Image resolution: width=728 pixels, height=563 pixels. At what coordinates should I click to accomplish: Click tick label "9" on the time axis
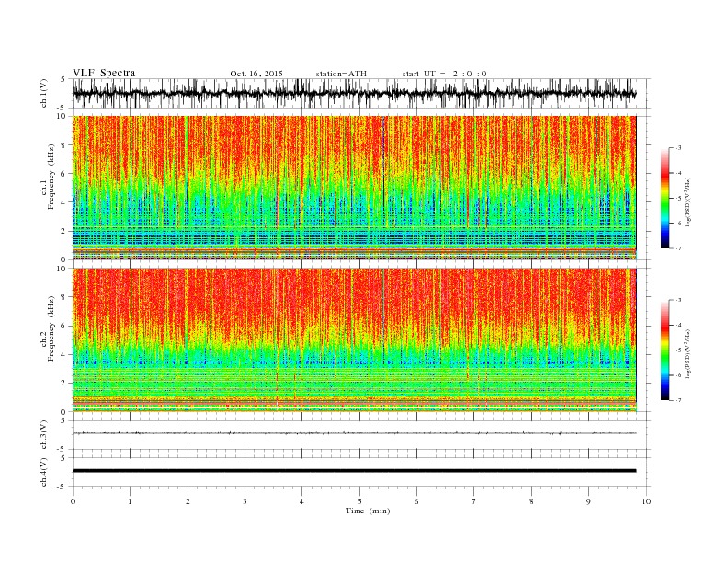(x=588, y=501)
